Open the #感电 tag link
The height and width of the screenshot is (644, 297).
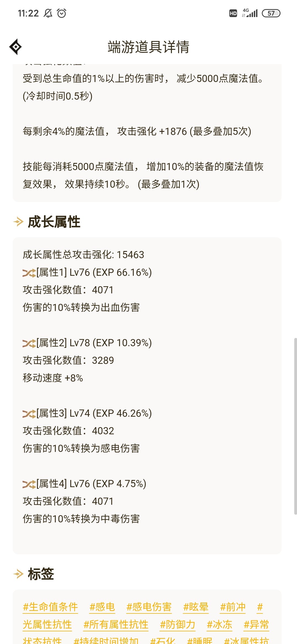coord(102,607)
